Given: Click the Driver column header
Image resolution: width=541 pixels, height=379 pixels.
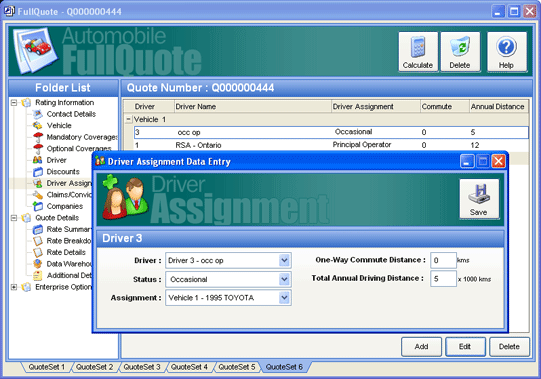Looking at the screenshot, I should [149, 107].
